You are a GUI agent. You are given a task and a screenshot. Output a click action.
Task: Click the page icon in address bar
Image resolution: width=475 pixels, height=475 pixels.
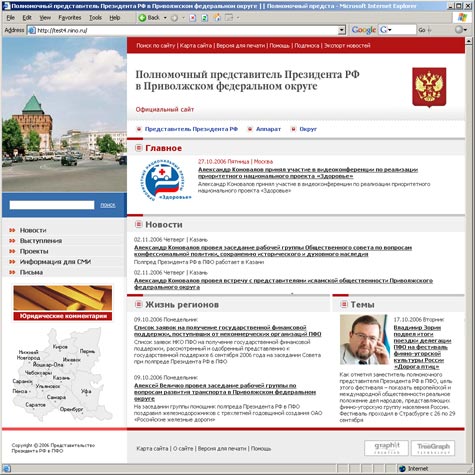pyautogui.click(x=32, y=30)
